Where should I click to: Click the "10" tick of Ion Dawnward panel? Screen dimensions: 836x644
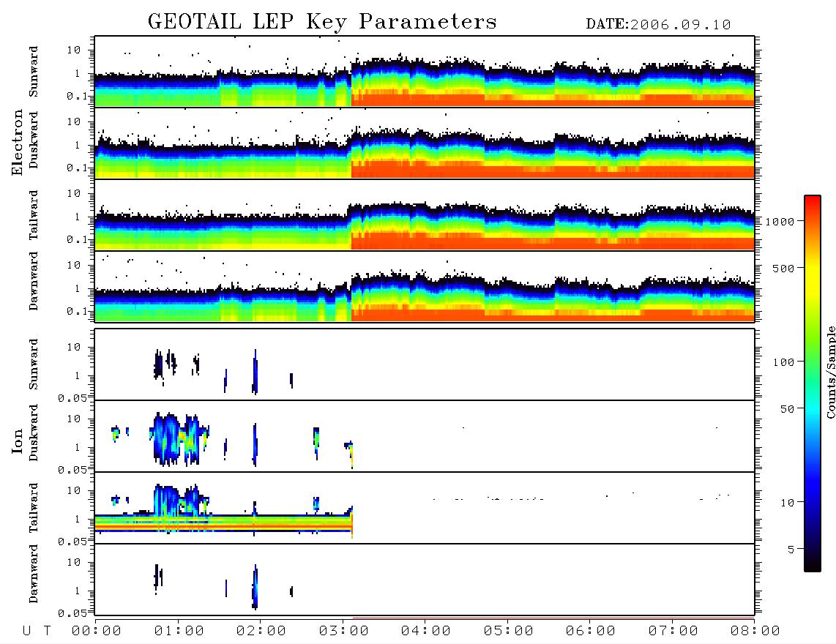pos(74,562)
